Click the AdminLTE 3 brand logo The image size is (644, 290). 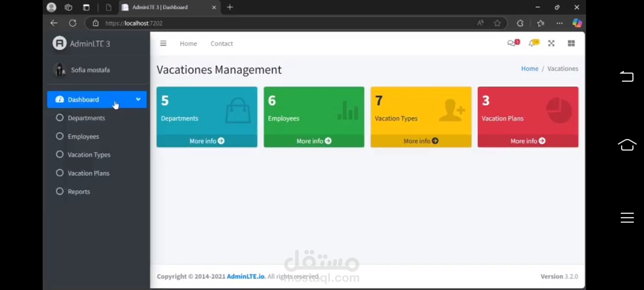(x=60, y=43)
